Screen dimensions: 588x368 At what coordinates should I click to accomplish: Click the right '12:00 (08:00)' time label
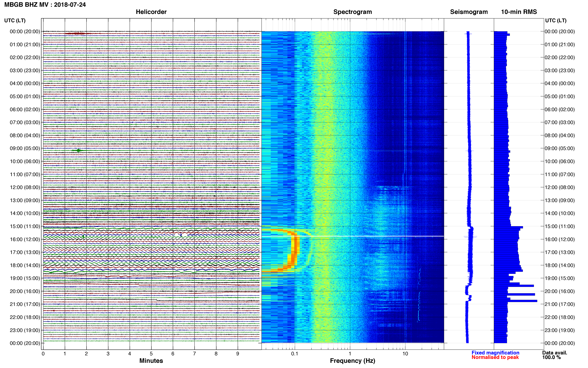point(560,187)
